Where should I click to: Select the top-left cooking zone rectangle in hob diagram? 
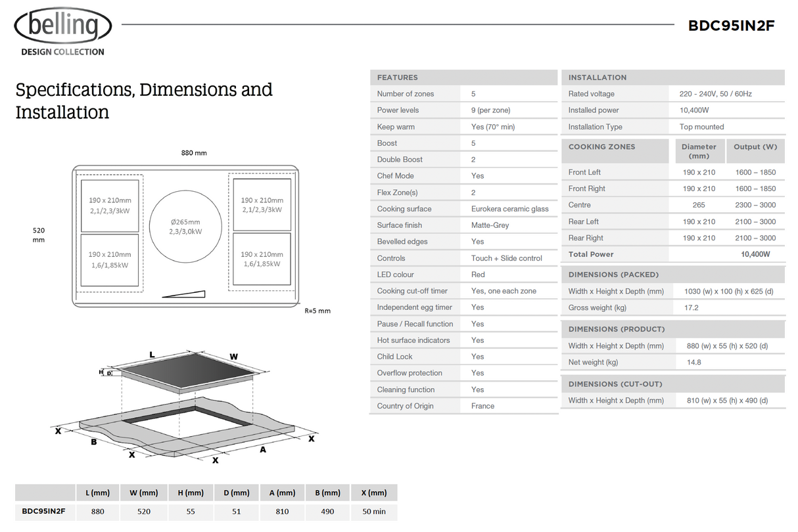tap(110, 204)
